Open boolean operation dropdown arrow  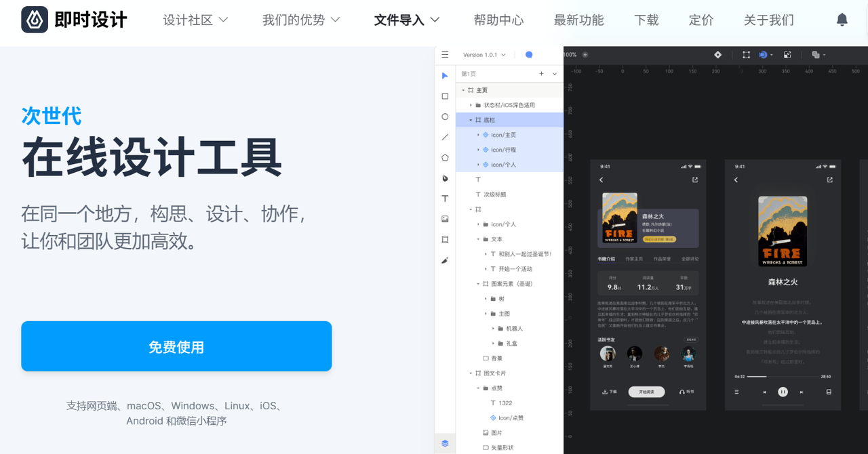825,55
